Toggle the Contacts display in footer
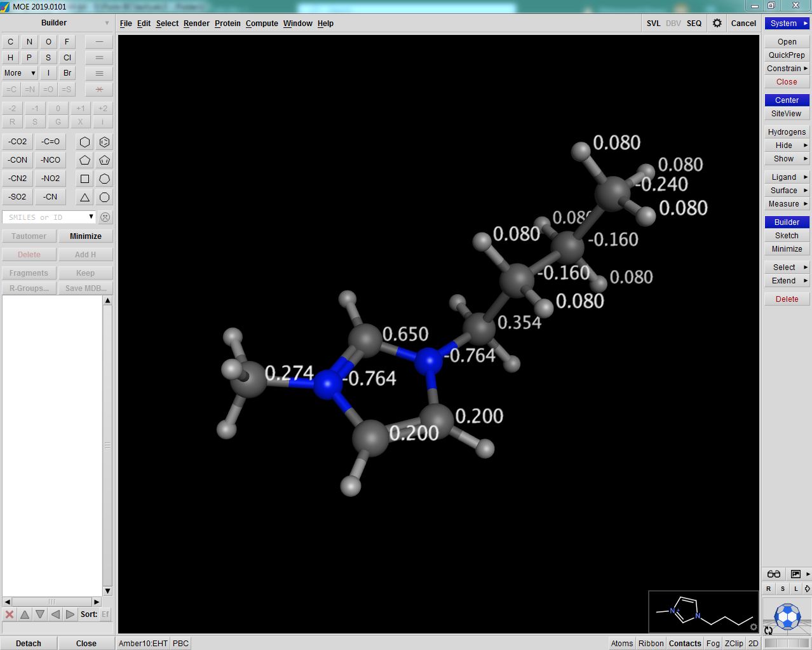812x650 pixels. pyautogui.click(x=684, y=643)
